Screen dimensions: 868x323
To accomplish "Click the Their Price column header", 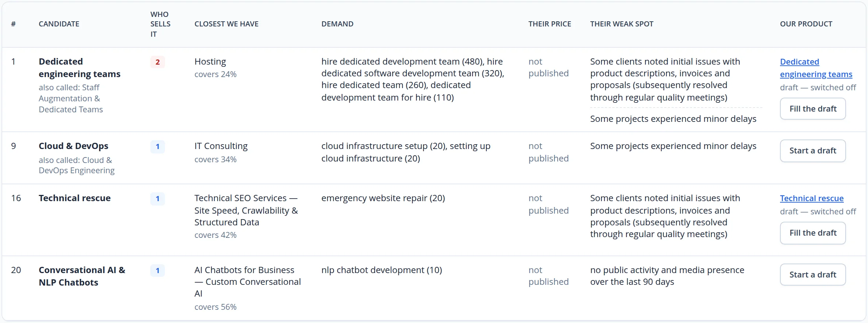I will 549,24.
